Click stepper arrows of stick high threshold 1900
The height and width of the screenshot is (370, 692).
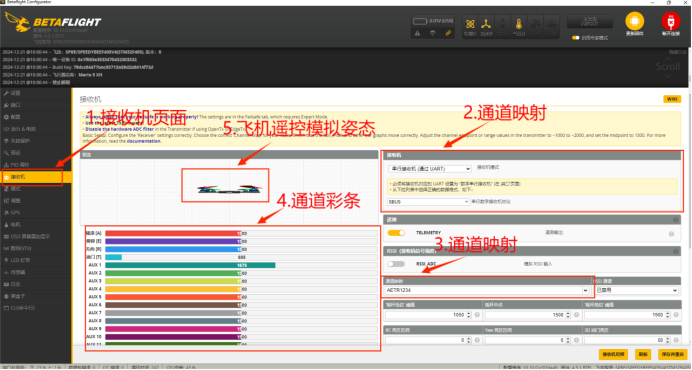(x=668, y=315)
